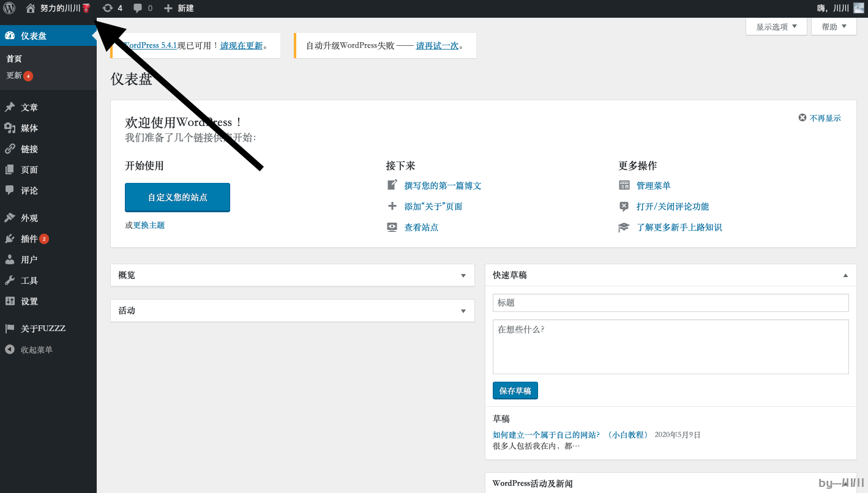Open the WordPress logo menu
The width and height of the screenshot is (868, 493).
coord(9,8)
